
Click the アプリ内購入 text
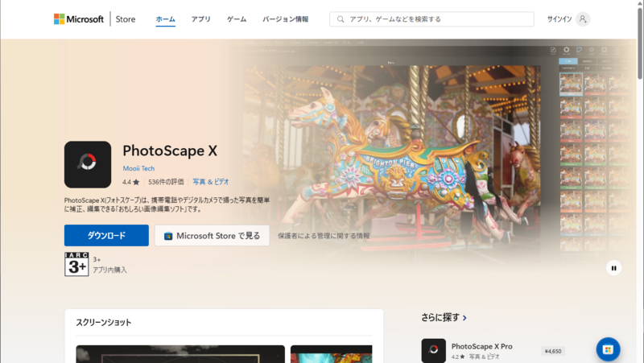point(109,270)
